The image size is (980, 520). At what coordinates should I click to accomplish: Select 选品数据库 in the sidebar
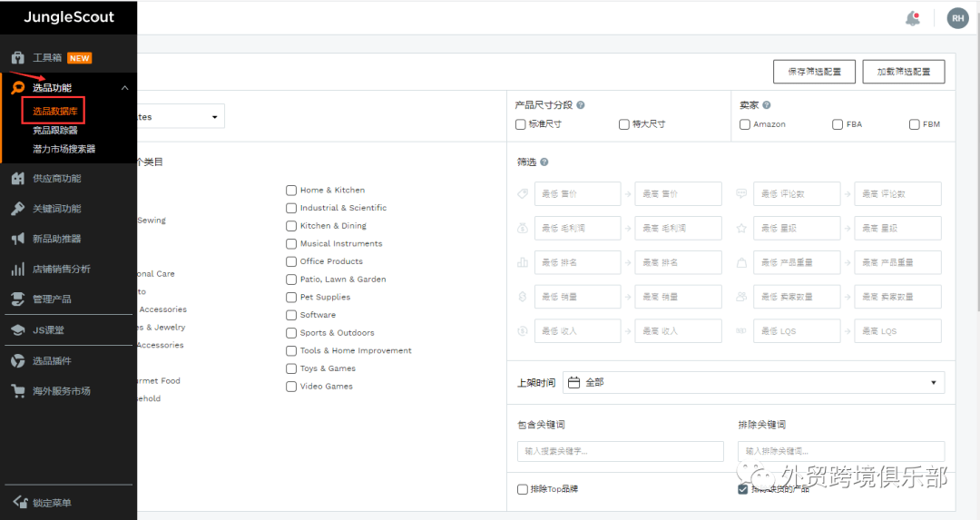point(55,112)
